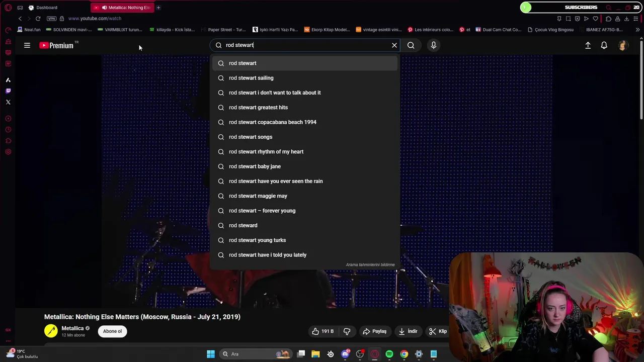Open File Explorer from taskbar

(315, 354)
